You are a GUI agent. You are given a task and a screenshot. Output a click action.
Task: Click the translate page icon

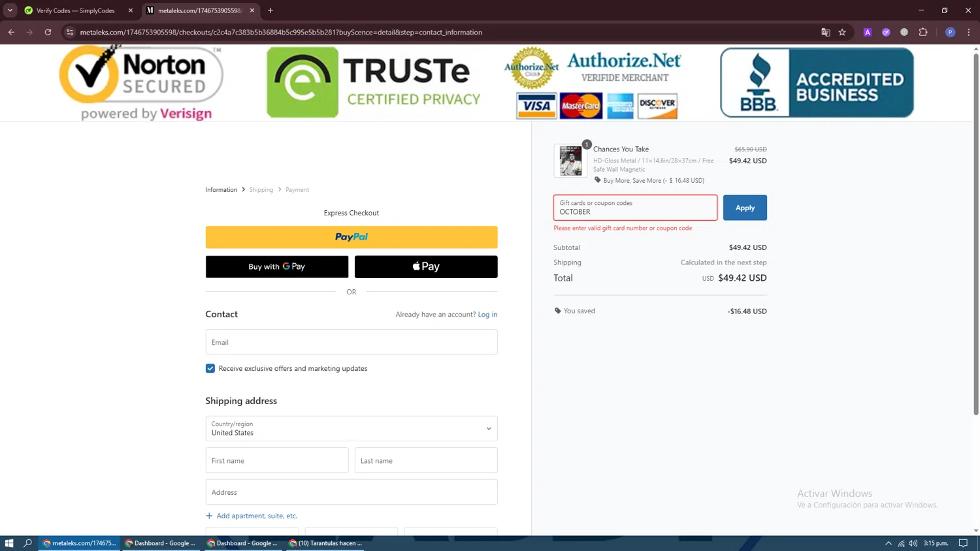(825, 32)
